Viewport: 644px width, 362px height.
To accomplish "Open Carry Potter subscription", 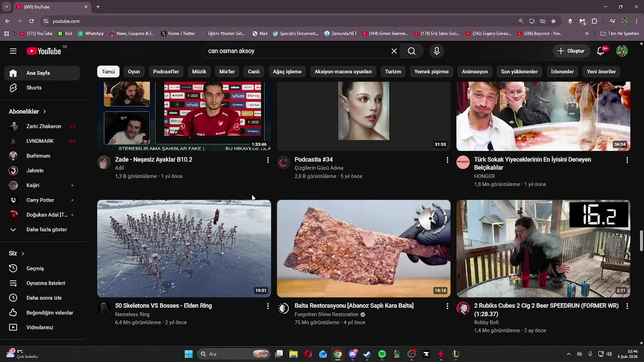I will 43,200.
